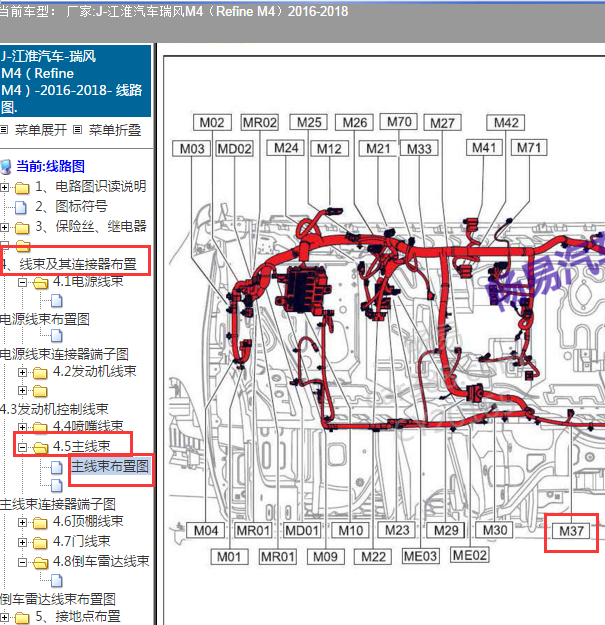Click connector label ME03

click(420, 556)
